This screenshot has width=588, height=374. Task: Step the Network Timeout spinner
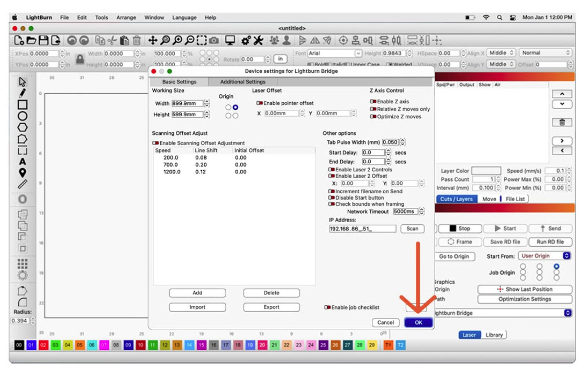click(421, 212)
